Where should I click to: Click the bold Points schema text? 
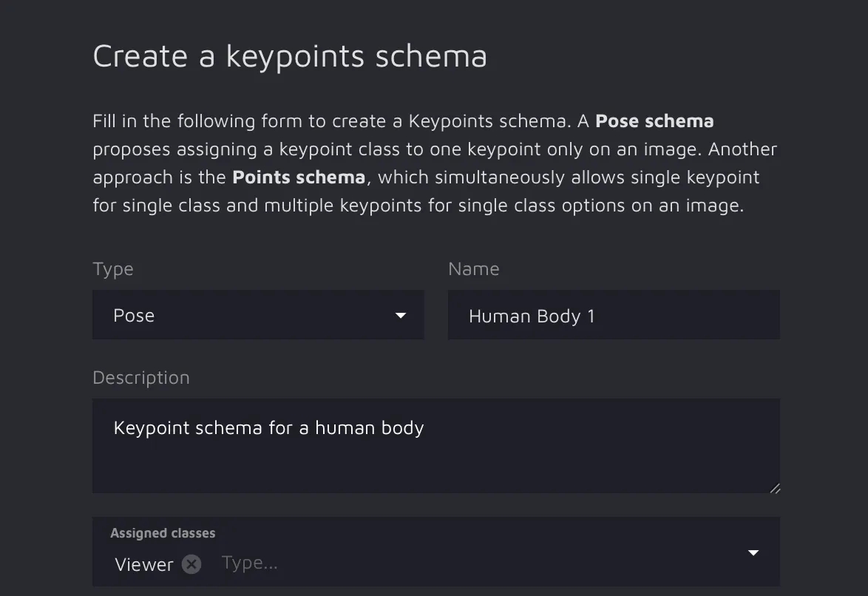point(299,177)
